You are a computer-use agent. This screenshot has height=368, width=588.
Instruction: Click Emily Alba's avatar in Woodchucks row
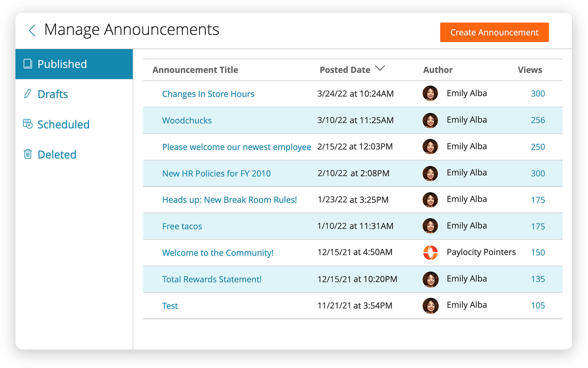point(430,120)
